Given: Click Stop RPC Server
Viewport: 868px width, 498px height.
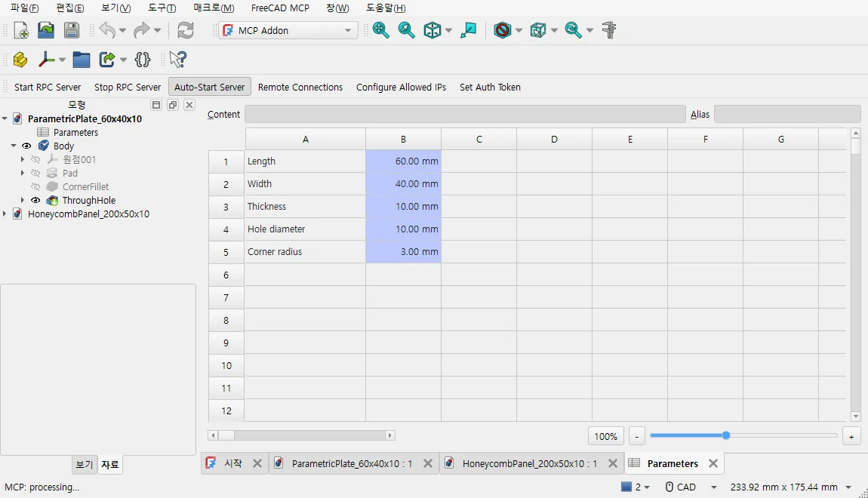Looking at the screenshot, I should (x=128, y=87).
